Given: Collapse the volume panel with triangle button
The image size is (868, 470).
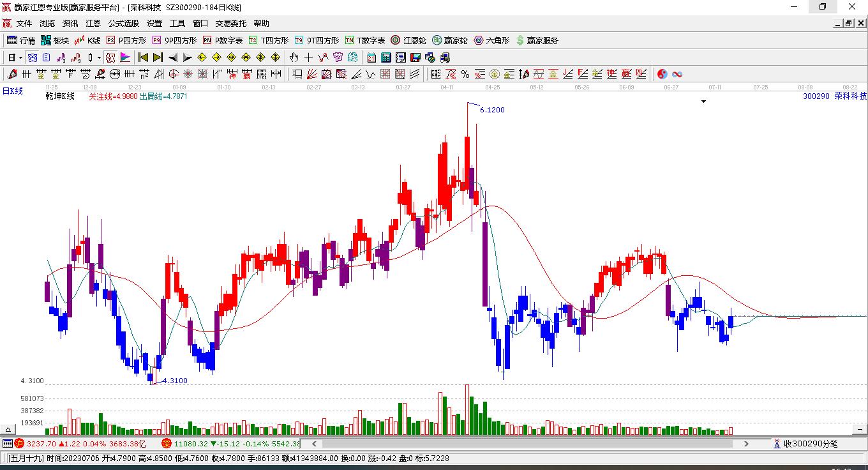Looking at the screenshot, I should pyautogui.click(x=9, y=429).
